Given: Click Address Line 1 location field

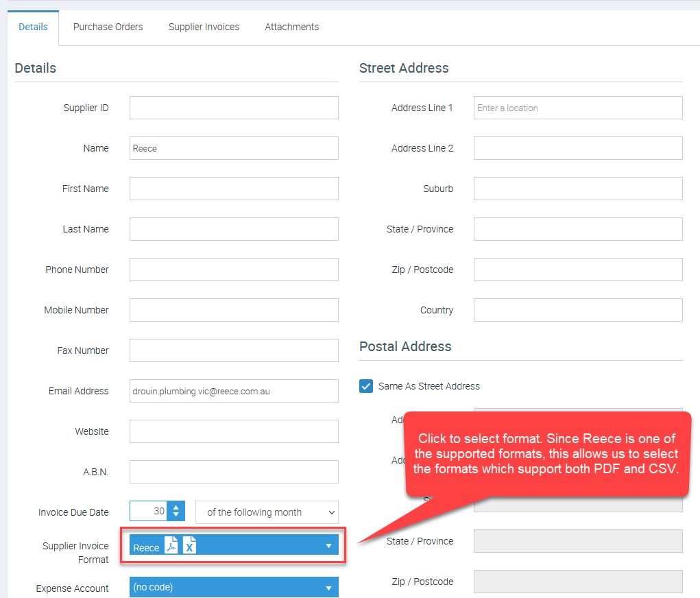Looking at the screenshot, I should [577, 108].
